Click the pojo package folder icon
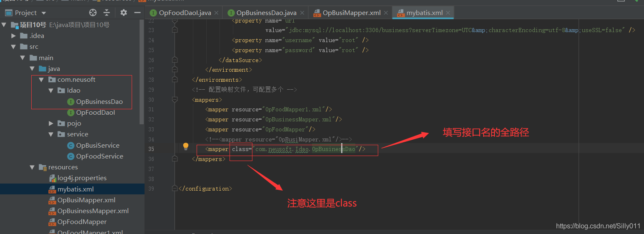644x234 pixels. [61, 123]
